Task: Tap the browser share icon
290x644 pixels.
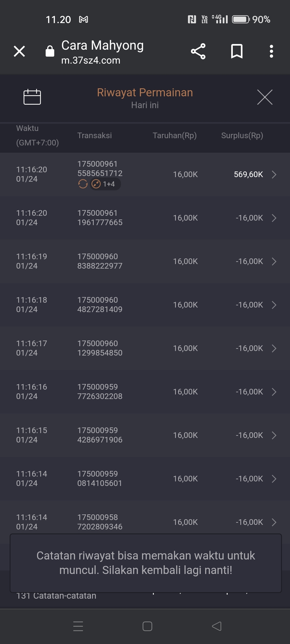Action: (x=198, y=51)
